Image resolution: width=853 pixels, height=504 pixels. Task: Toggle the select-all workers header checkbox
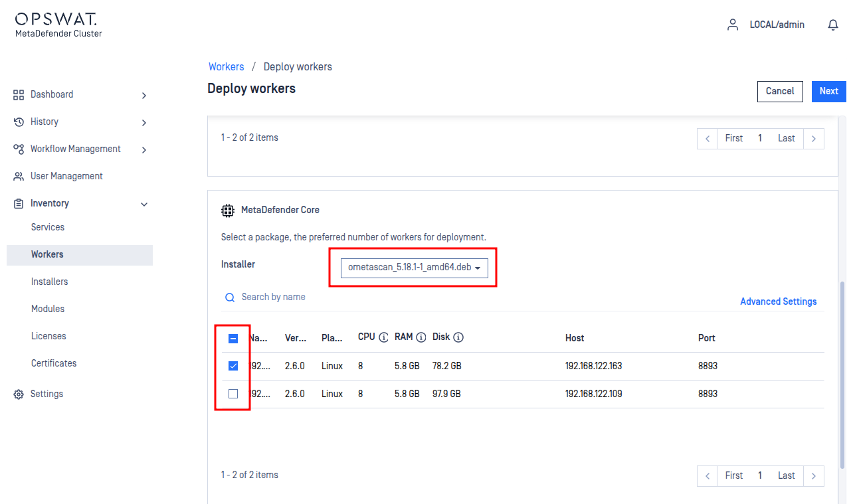[x=233, y=339]
